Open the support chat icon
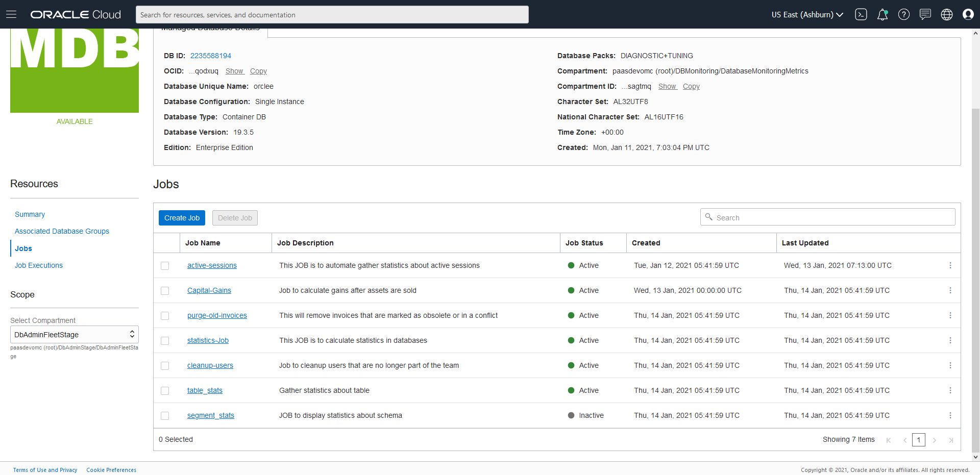 tap(925, 14)
